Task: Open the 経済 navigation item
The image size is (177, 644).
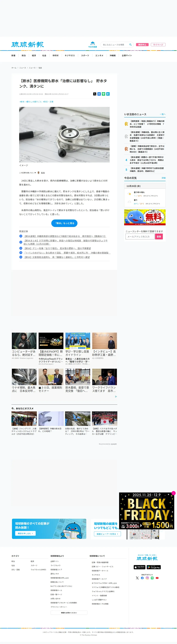Action: click(34, 56)
